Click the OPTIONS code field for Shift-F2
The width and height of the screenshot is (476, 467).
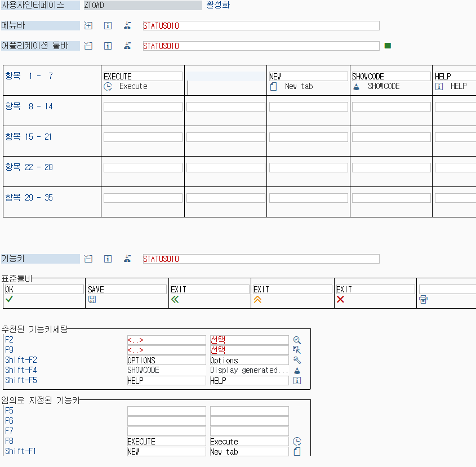(x=167, y=361)
